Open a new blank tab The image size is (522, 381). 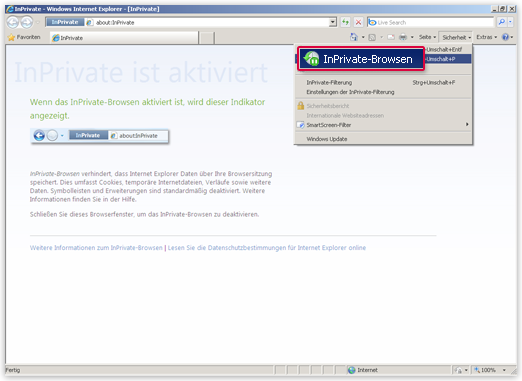tap(207, 38)
